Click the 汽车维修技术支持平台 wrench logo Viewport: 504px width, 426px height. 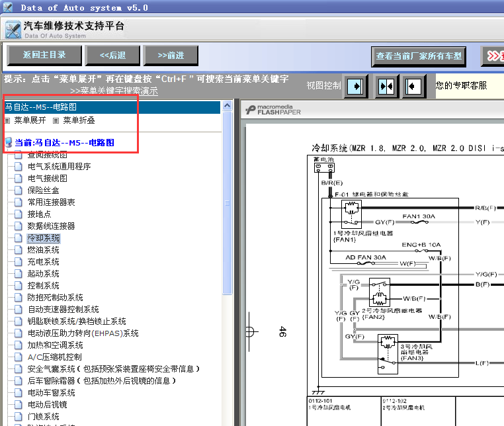click(x=13, y=30)
